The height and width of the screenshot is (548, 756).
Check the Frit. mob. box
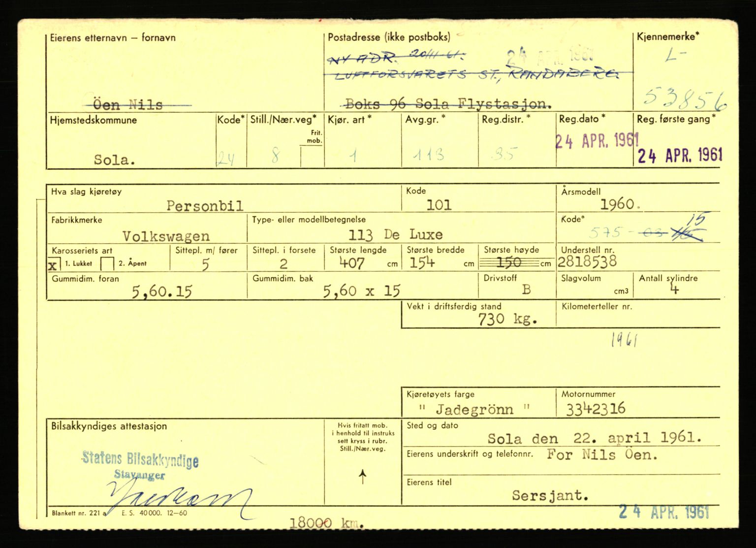tap(312, 157)
